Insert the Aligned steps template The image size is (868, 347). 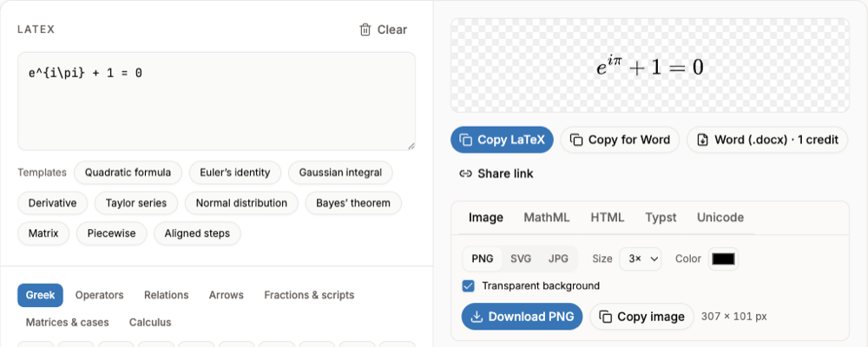click(197, 233)
